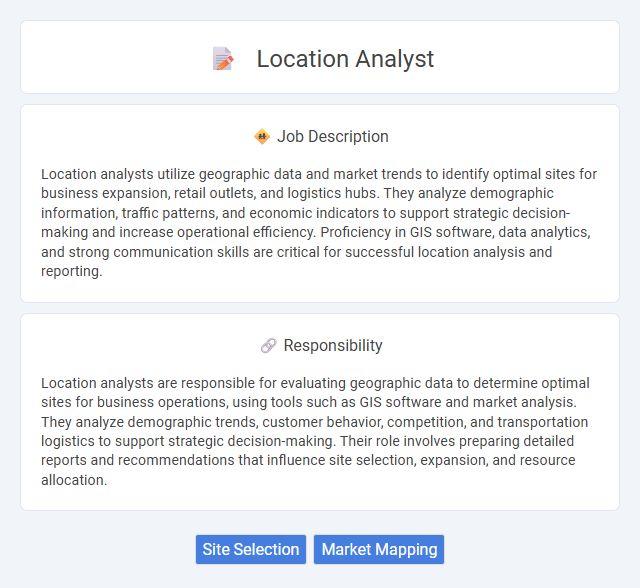
Task: Open the Market Mapping button
Action: (x=379, y=549)
